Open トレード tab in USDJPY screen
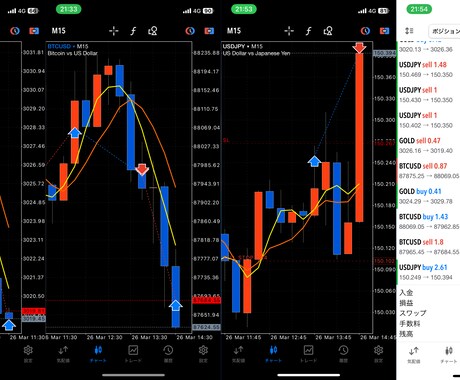This screenshot has width=460, height=380. [x=308, y=354]
